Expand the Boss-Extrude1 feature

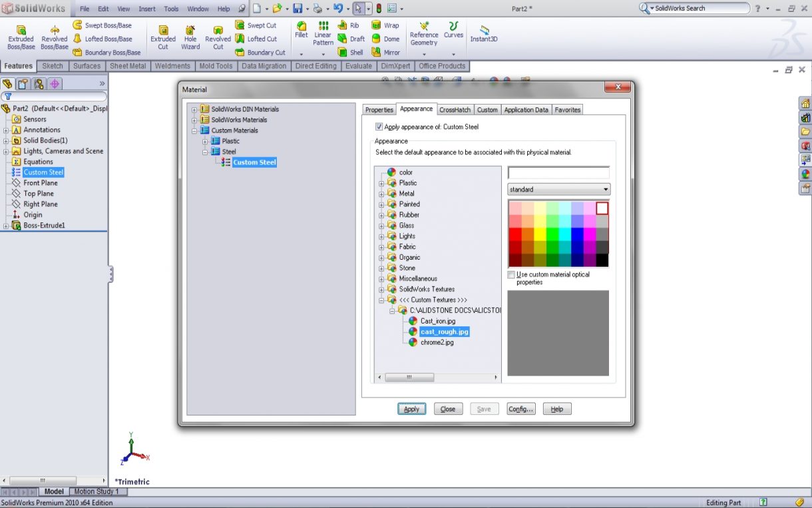pyautogui.click(x=6, y=226)
